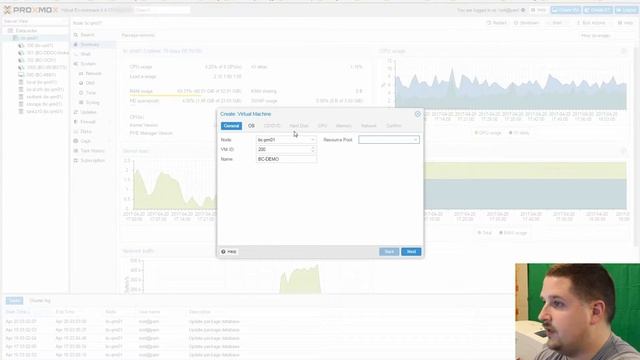The width and height of the screenshot is (640, 360).
Task: Open Summary in the node menu
Action: tap(89, 44)
